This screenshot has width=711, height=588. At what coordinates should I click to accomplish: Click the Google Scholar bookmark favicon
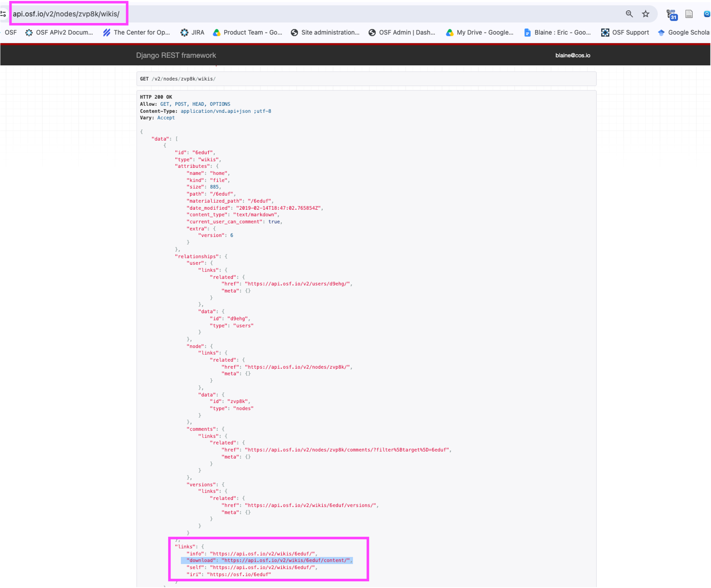click(661, 32)
